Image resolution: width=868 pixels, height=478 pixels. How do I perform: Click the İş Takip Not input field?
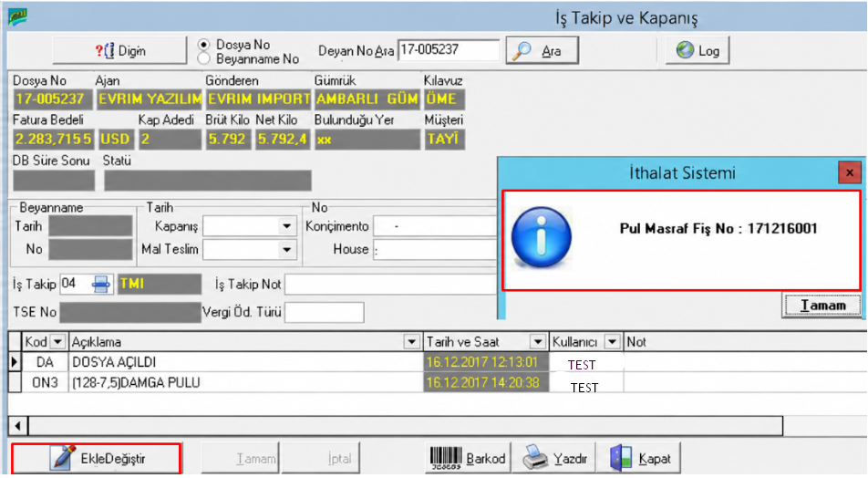391,285
